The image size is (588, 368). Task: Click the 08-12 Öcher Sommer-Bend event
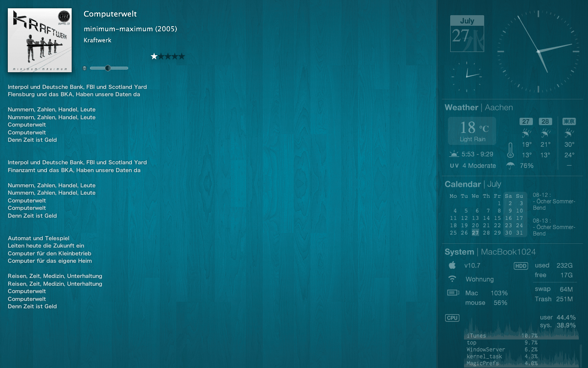click(x=554, y=201)
